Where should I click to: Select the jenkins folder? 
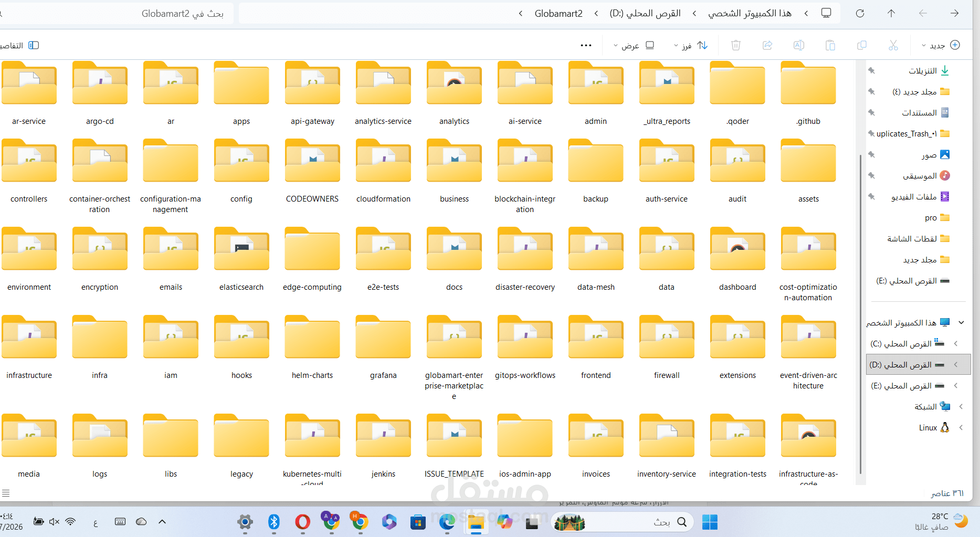pyautogui.click(x=383, y=447)
